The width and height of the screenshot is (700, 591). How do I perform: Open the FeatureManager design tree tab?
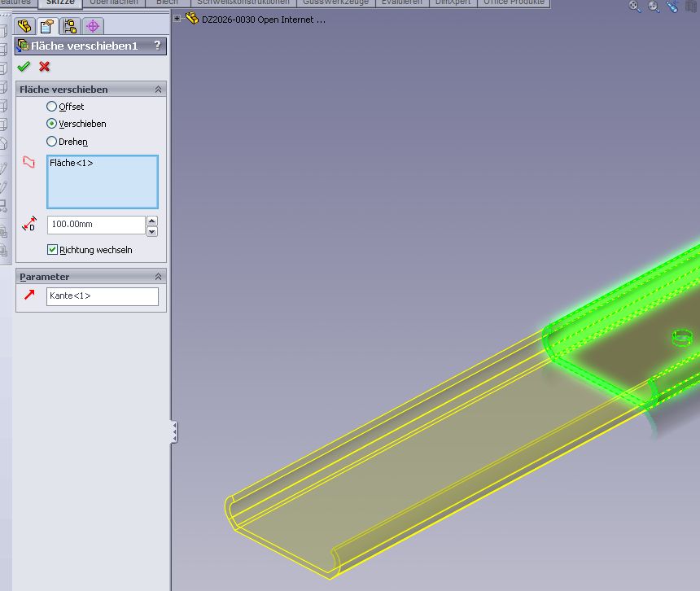tap(24, 26)
